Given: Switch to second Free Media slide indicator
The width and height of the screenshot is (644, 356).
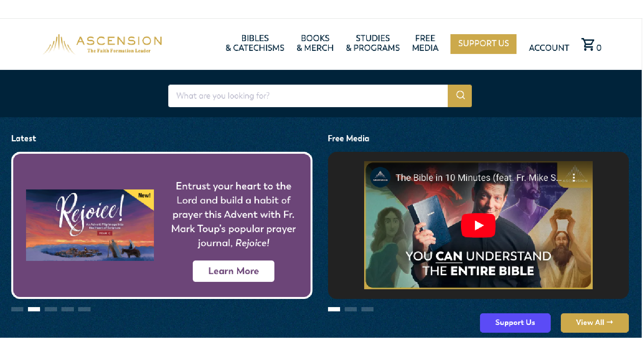Looking at the screenshot, I should pyautogui.click(x=351, y=309).
